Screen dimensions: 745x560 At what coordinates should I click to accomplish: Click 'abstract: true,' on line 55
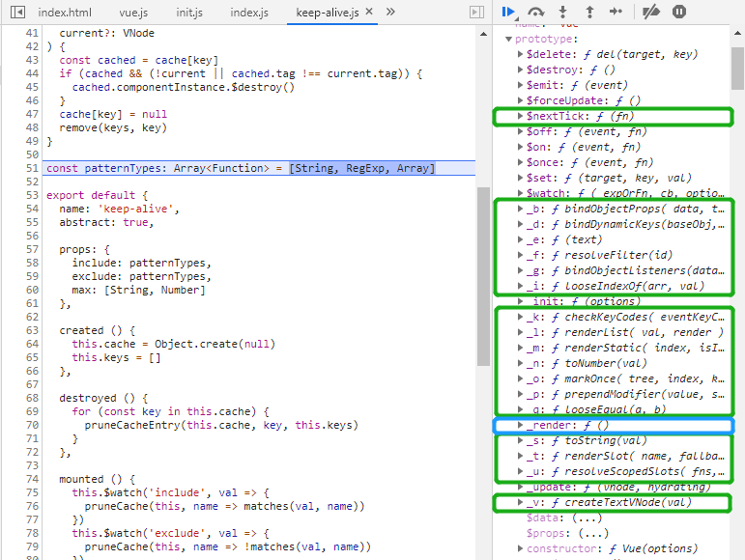point(106,223)
